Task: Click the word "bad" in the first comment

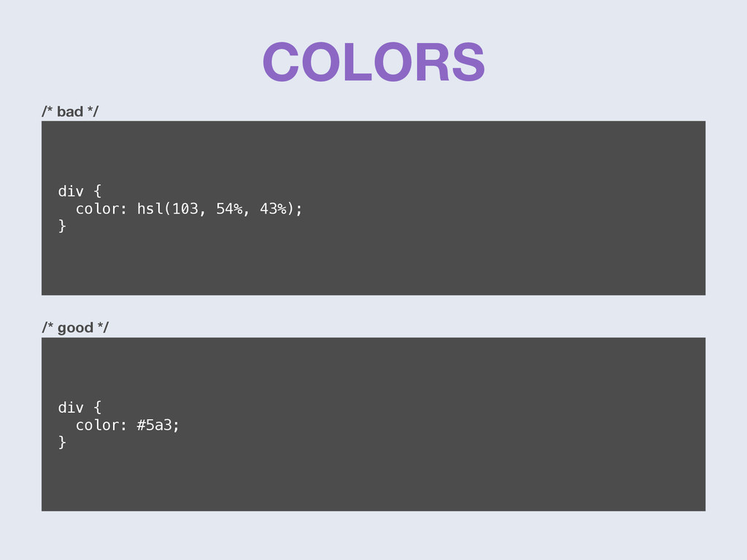Action: point(70,112)
